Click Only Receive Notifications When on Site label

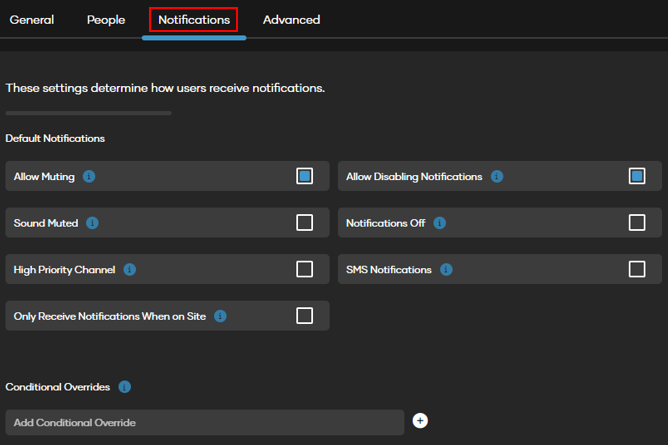coord(109,316)
